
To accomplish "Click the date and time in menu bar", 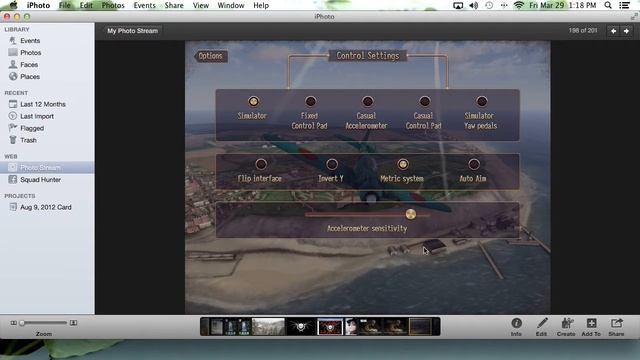I will coord(562,5).
